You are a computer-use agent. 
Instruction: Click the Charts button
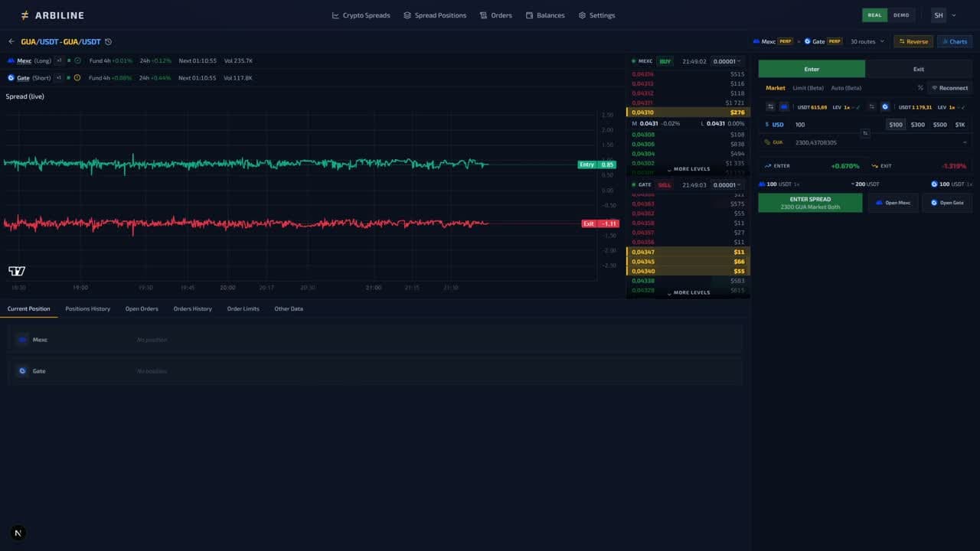tap(955, 41)
